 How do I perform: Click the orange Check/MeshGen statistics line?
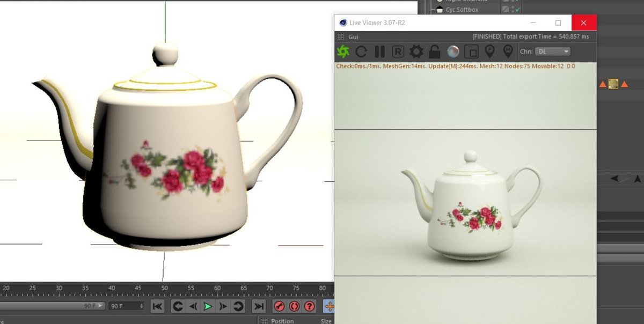tap(456, 66)
